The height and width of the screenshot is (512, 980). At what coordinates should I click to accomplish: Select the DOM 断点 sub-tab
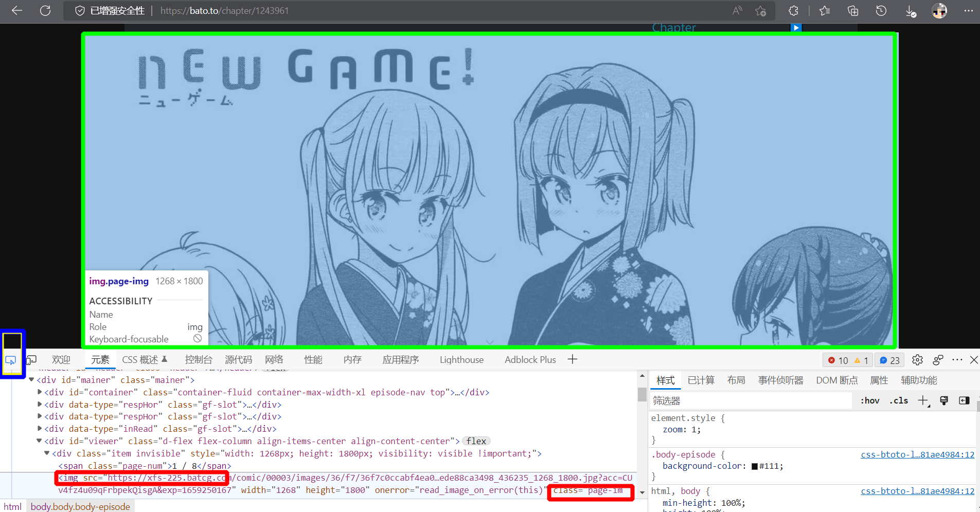(x=837, y=380)
